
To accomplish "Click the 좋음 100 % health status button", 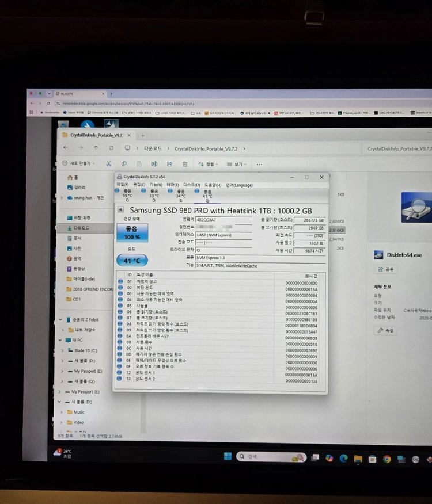I will click(x=132, y=233).
